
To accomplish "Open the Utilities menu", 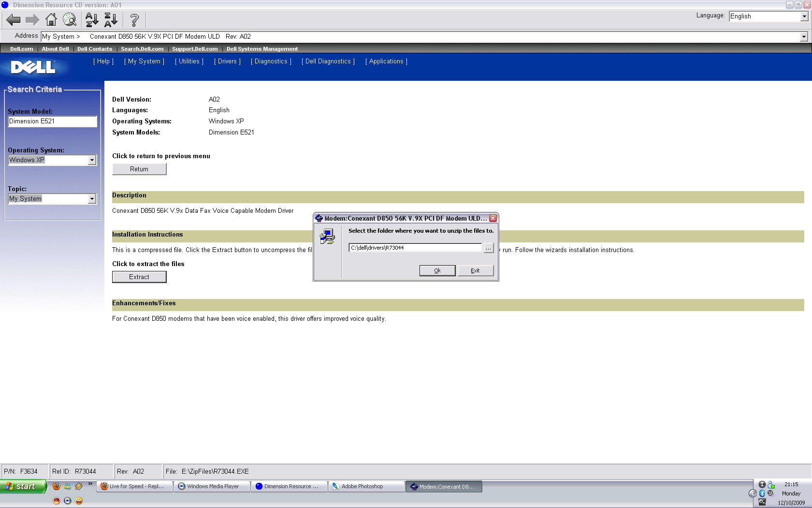I will pyautogui.click(x=189, y=61).
